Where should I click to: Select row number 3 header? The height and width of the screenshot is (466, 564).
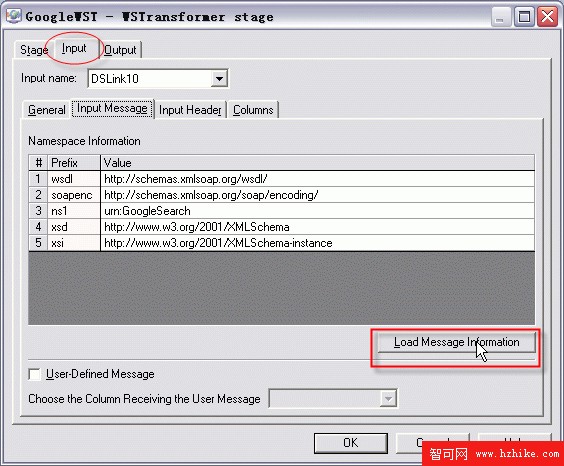click(x=38, y=211)
